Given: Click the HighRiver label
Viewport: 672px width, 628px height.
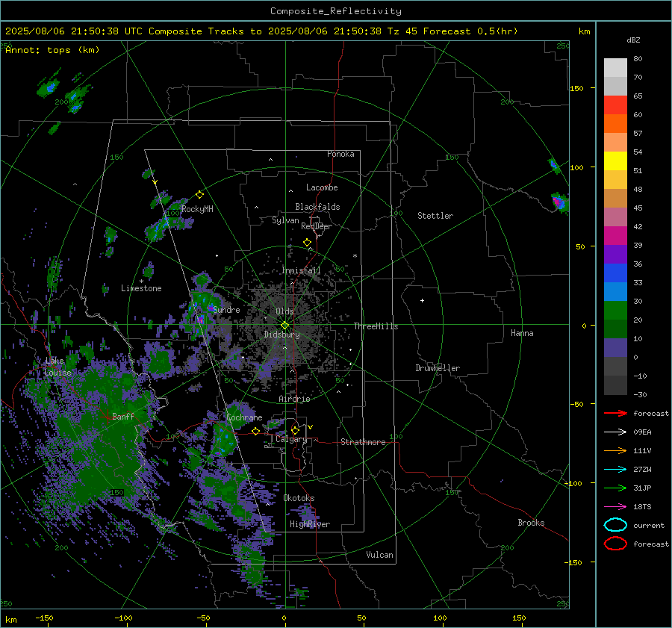Looking at the screenshot, I should pyautogui.click(x=310, y=524).
